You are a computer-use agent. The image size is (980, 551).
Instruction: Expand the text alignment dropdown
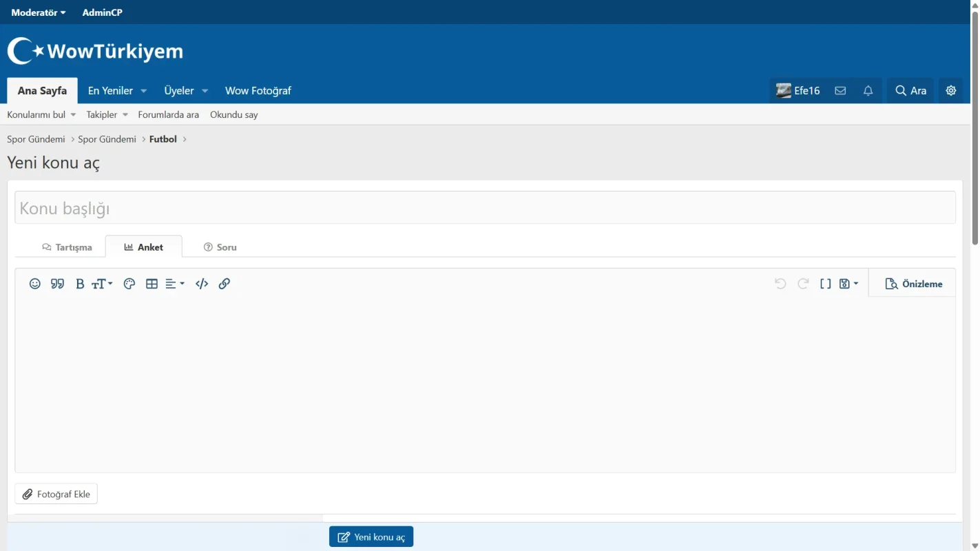pyautogui.click(x=175, y=284)
